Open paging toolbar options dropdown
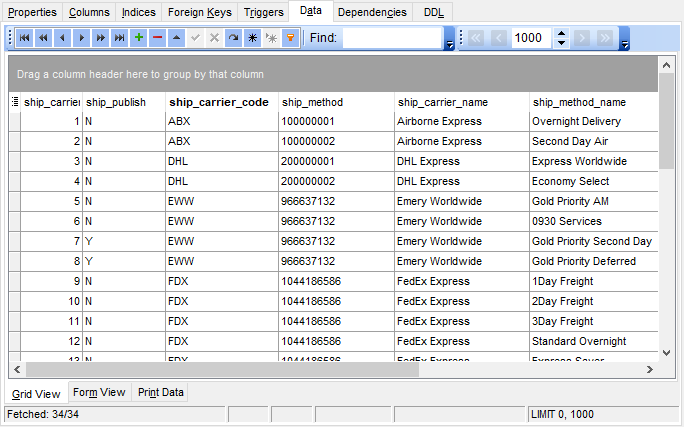This screenshot has height=427, width=684. pyautogui.click(x=625, y=39)
